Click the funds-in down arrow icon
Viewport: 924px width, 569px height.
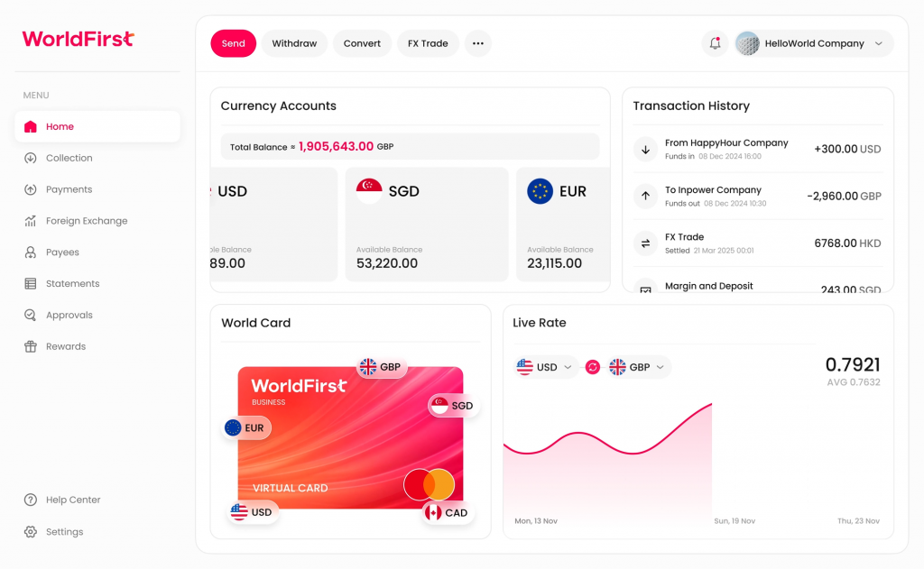point(645,150)
